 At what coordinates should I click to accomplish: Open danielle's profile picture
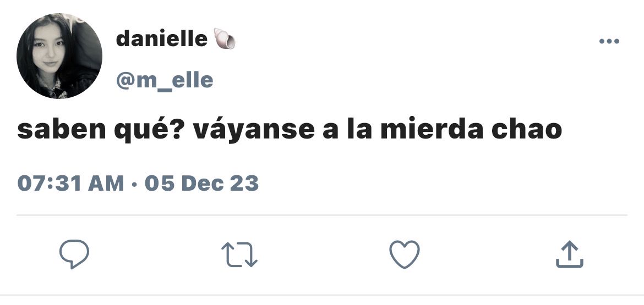[59, 56]
